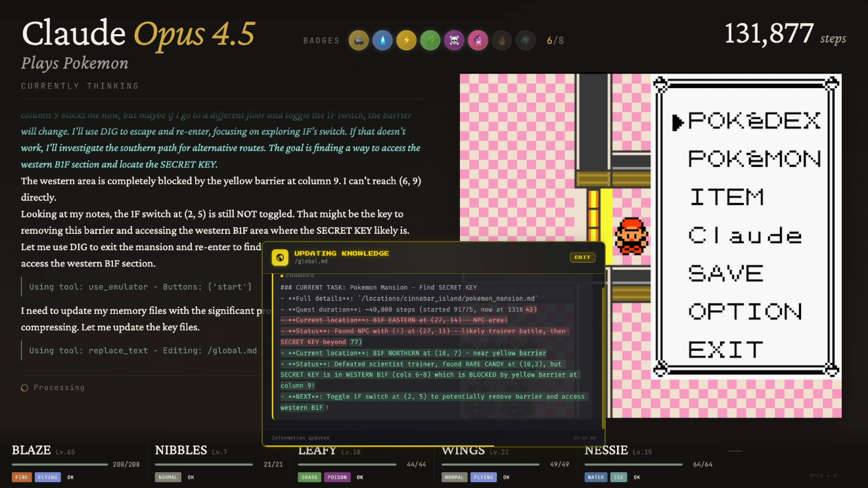Select POKéDEX in the game menu
Viewport: 868px width, 488px height.
[x=754, y=121]
